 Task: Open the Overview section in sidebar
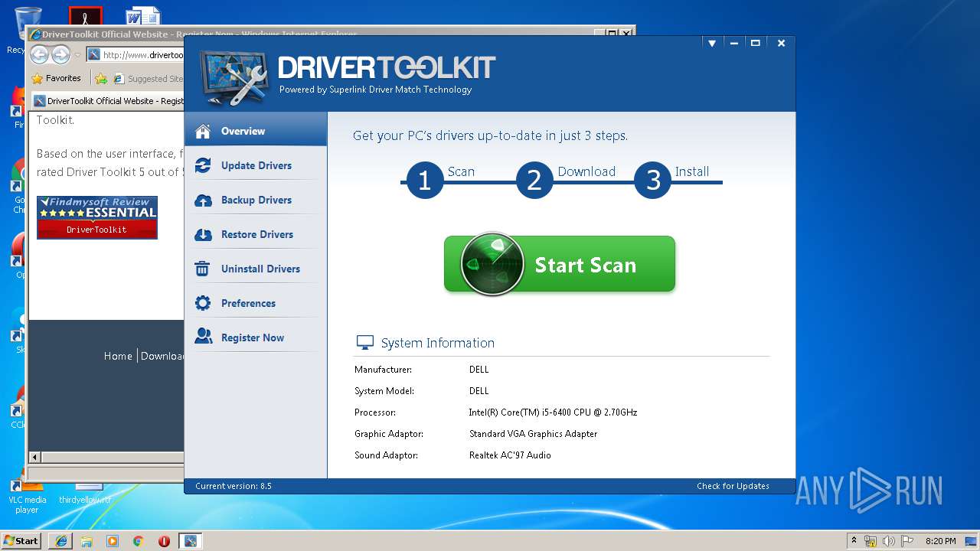[x=256, y=131]
